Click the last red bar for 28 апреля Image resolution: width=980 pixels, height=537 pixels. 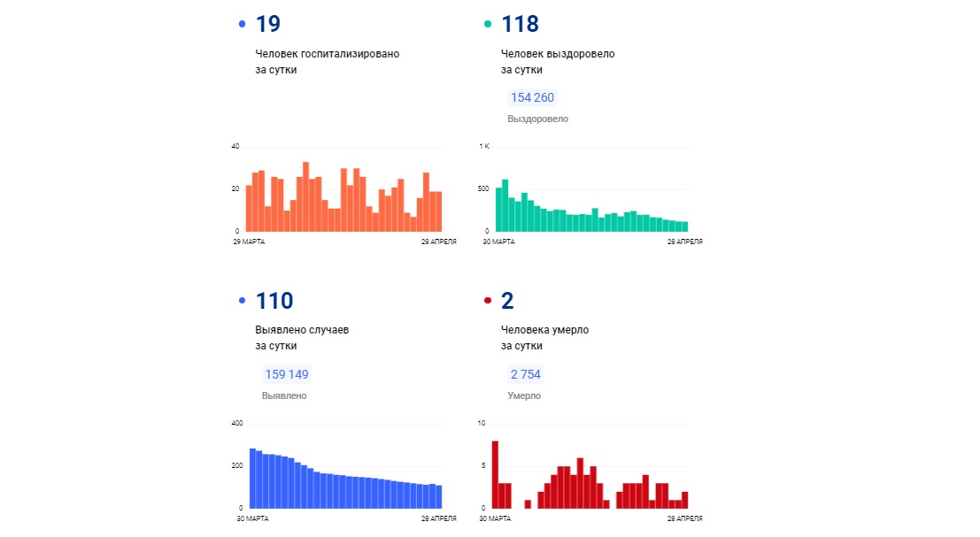click(x=685, y=500)
